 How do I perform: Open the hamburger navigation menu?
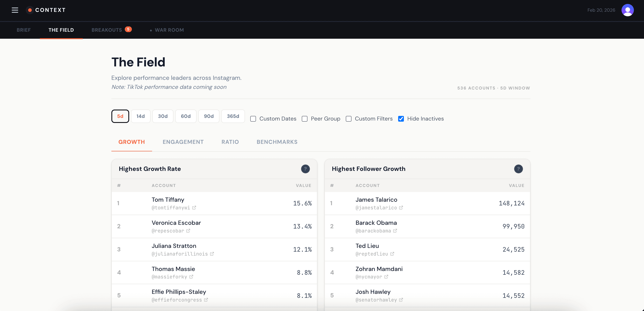[15, 10]
